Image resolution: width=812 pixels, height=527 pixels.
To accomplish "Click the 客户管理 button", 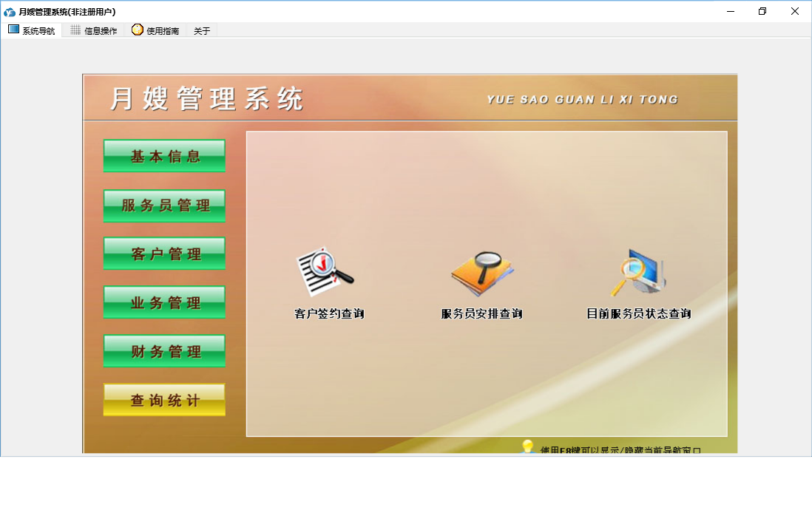I will (x=165, y=254).
